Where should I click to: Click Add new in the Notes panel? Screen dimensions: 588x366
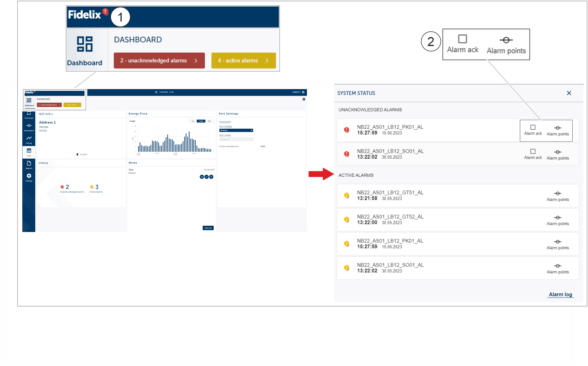pyautogui.click(x=208, y=228)
